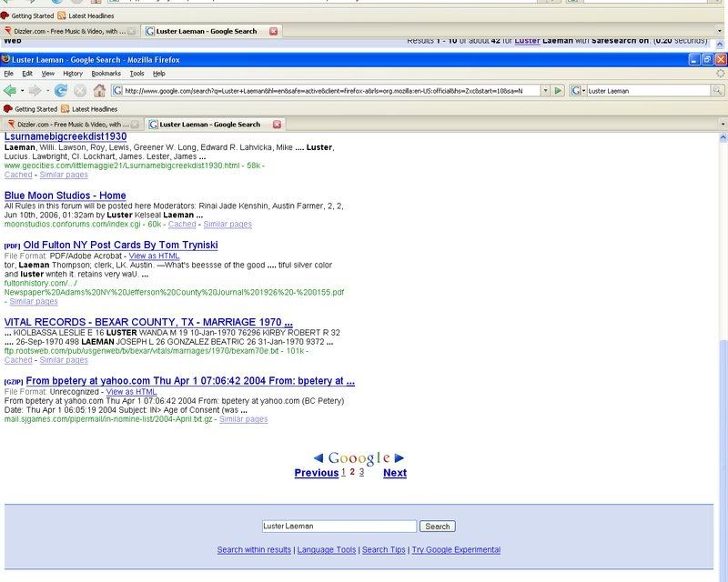Click the Stop loading icon in the toolbar
This screenshot has width=728, height=582.
click(80, 91)
